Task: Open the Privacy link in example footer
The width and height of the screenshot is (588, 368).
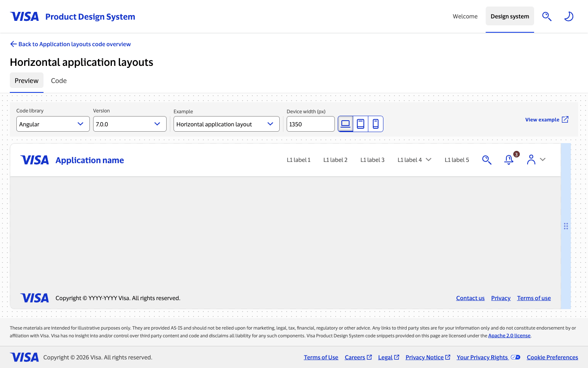Action: click(501, 298)
